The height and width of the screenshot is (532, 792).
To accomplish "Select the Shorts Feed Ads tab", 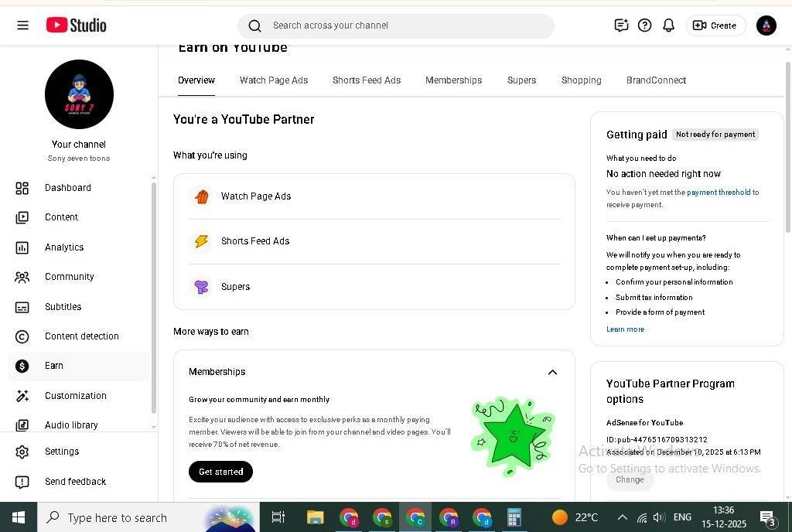I will [x=367, y=80].
